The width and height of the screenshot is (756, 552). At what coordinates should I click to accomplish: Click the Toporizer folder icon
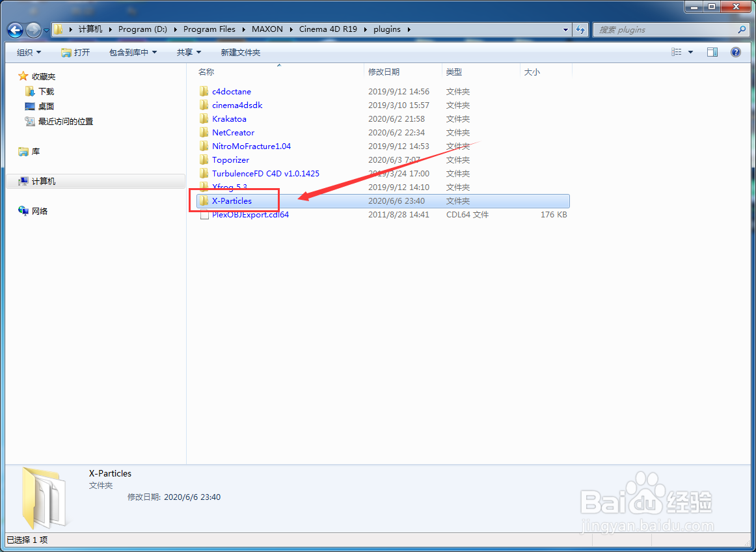[x=204, y=159]
